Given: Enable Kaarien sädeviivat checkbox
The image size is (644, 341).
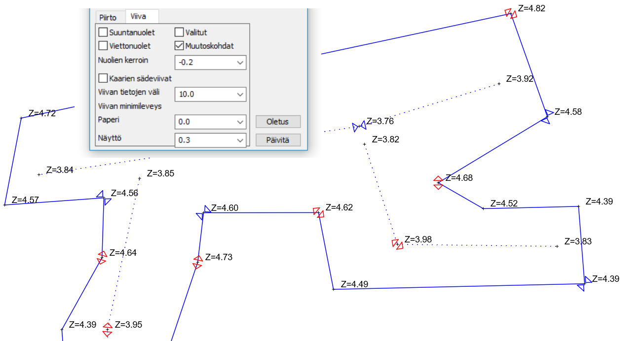Looking at the screenshot, I should click(x=103, y=78).
